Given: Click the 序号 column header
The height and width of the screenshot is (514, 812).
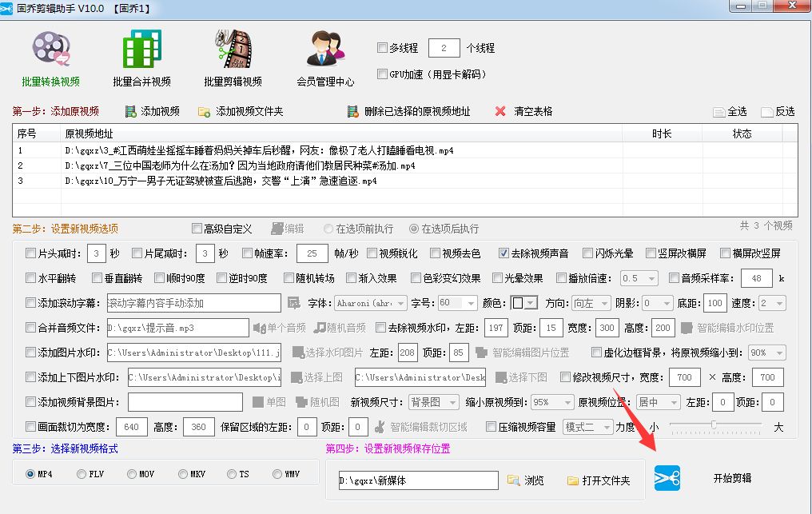Looking at the screenshot, I should click(36, 133).
